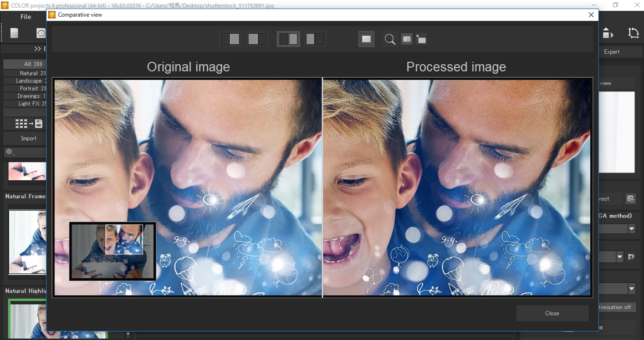Open the dropdown above optimisation off
644x340 pixels.
pos(631,289)
